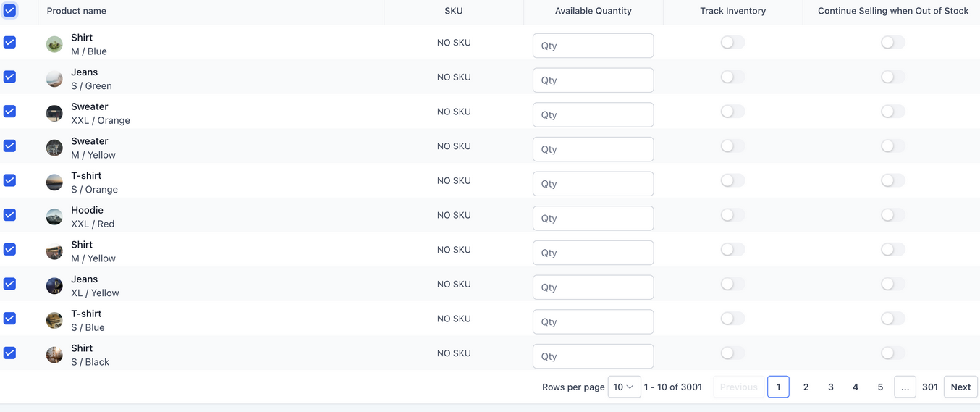Click the Qty field for Shirt M / Yellow

pyautogui.click(x=593, y=253)
